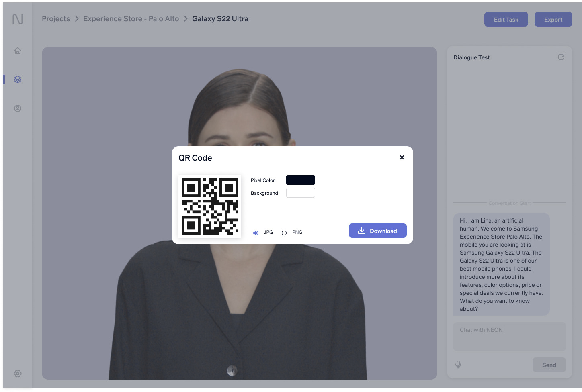Click the Edit Task button

(506, 19)
